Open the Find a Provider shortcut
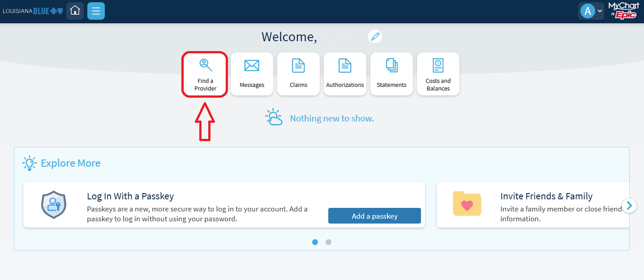Viewport: 644px width, 280px height. 205,74
